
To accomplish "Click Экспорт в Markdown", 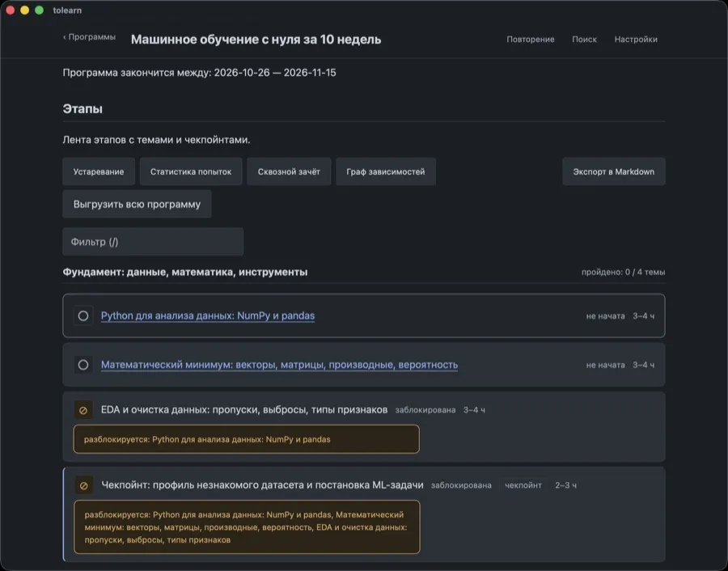I will [x=613, y=171].
